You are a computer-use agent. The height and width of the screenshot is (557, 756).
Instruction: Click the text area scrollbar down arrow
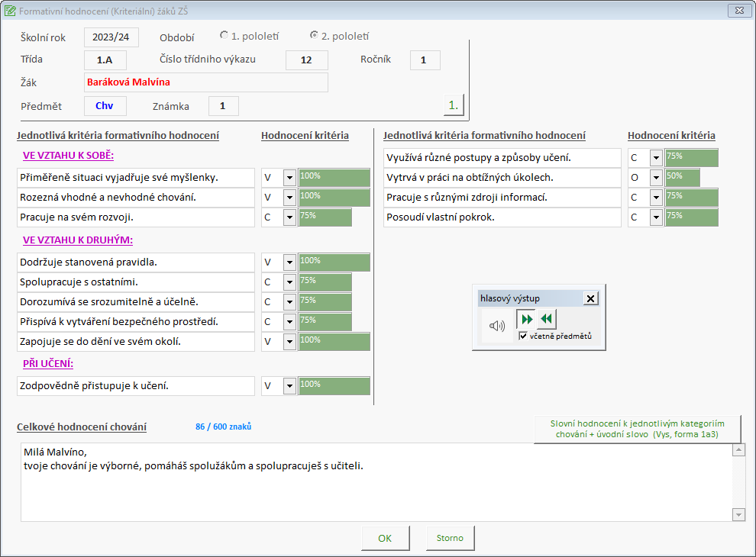(738, 514)
